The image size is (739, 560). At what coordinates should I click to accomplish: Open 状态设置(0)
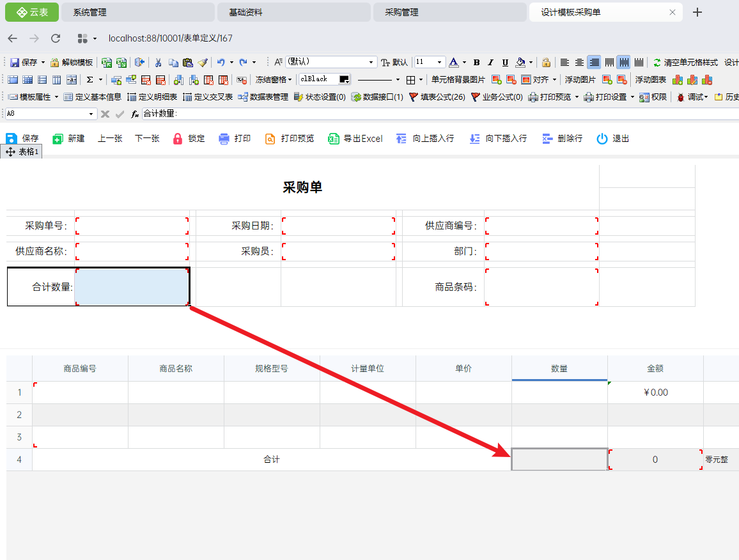pyautogui.click(x=320, y=97)
